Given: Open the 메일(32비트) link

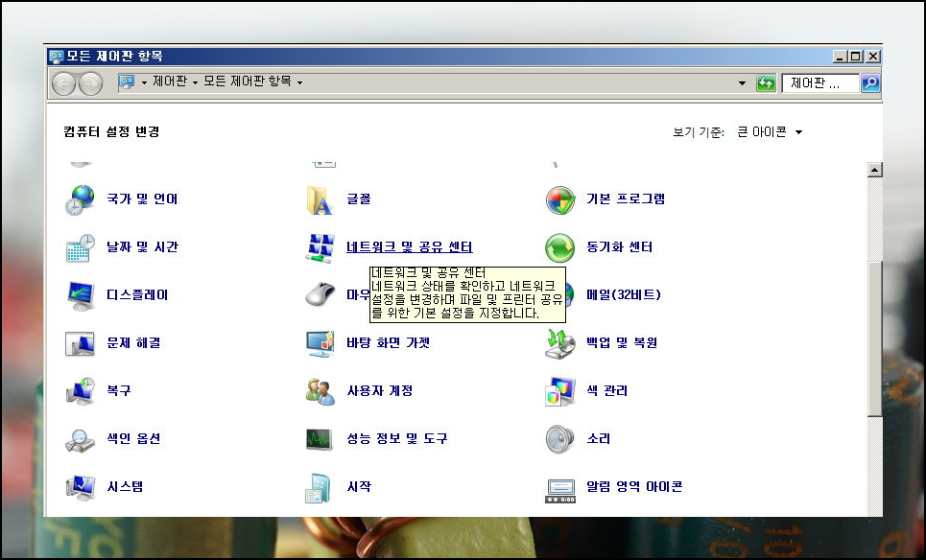Looking at the screenshot, I should point(624,295).
